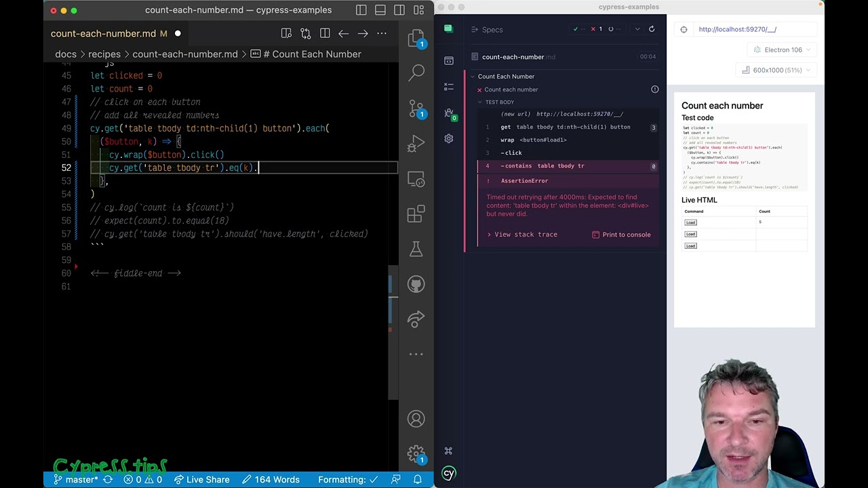Click the docs breadcrumb segment

click(66, 54)
